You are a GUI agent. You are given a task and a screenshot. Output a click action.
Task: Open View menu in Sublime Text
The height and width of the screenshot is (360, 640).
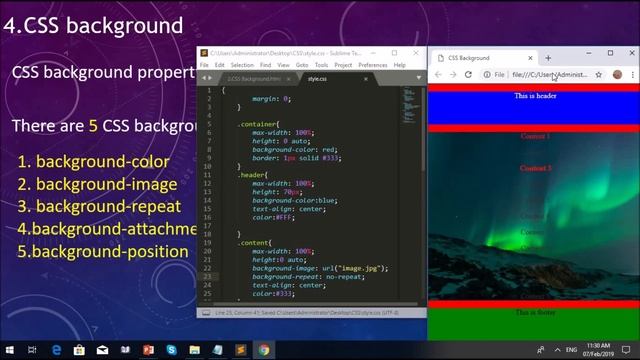click(283, 65)
